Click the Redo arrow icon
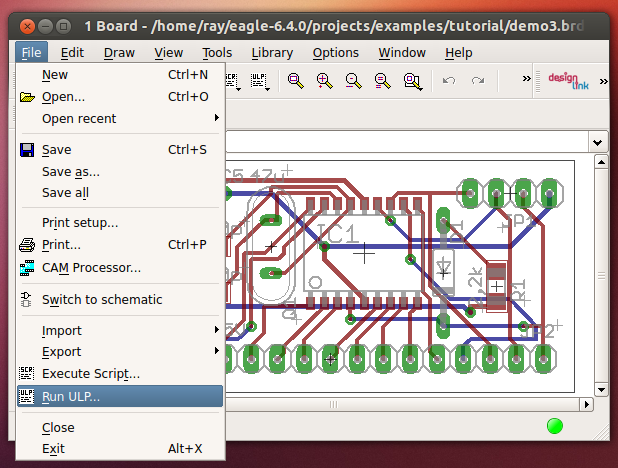 478,81
